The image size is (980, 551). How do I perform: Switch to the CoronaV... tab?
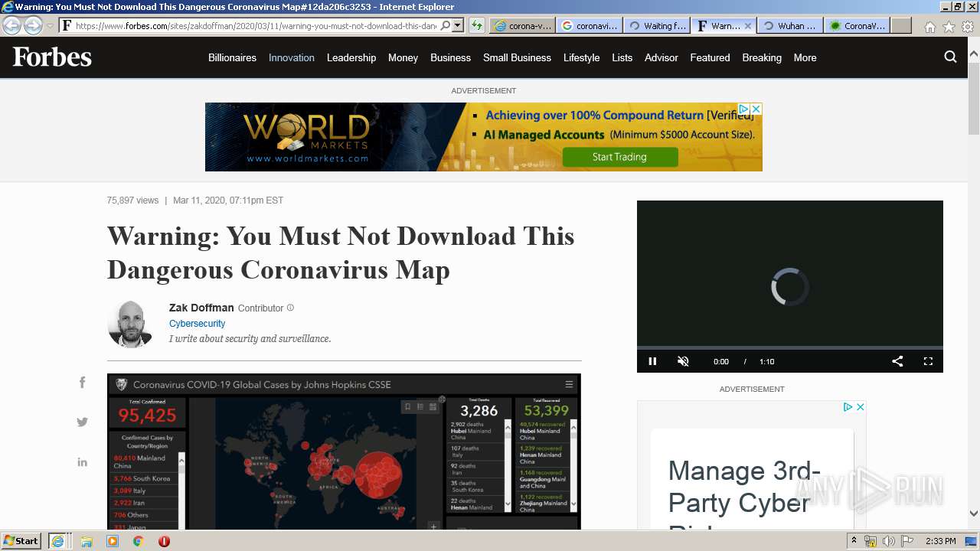coord(857,25)
